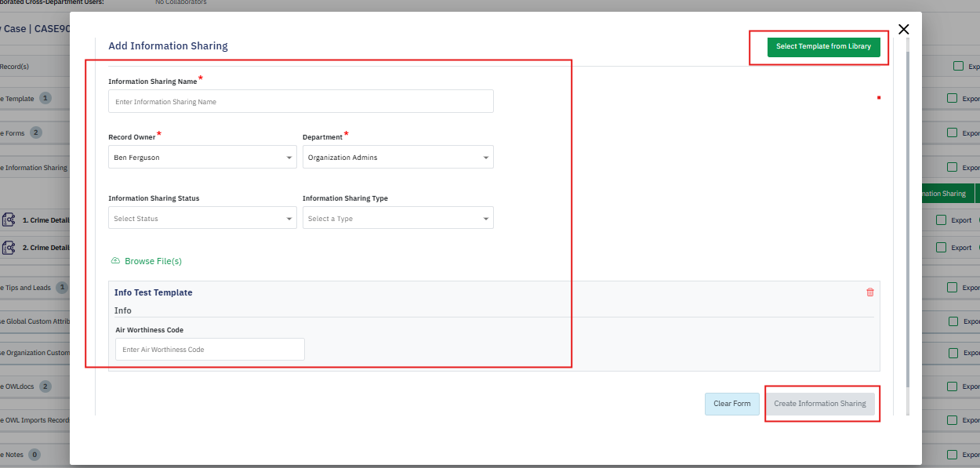Expand the Department dropdown
The height and width of the screenshot is (468, 980).
[x=397, y=158]
